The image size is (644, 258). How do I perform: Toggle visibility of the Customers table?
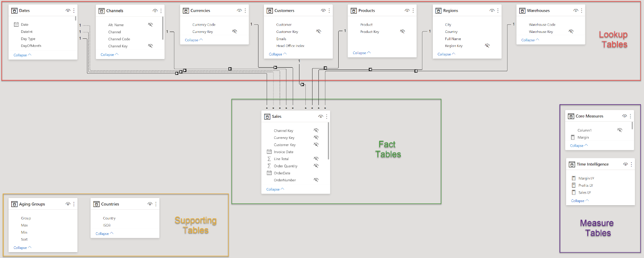pyautogui.click(x=323, y=10)
